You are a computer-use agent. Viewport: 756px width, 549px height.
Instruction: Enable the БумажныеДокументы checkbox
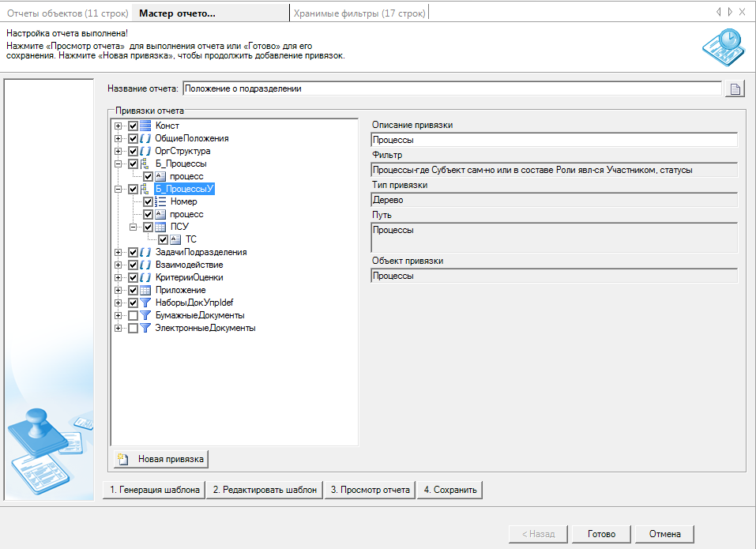click(133, 315)
